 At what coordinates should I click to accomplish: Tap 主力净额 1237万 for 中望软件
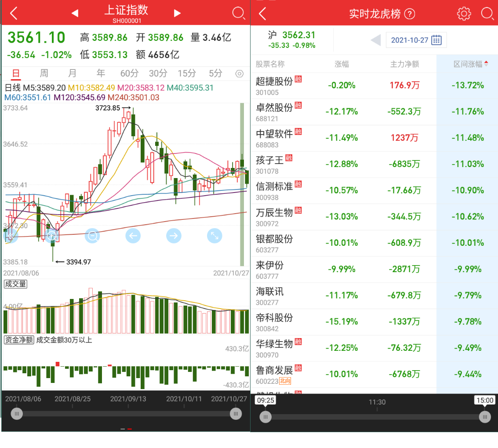click(405, 138)
